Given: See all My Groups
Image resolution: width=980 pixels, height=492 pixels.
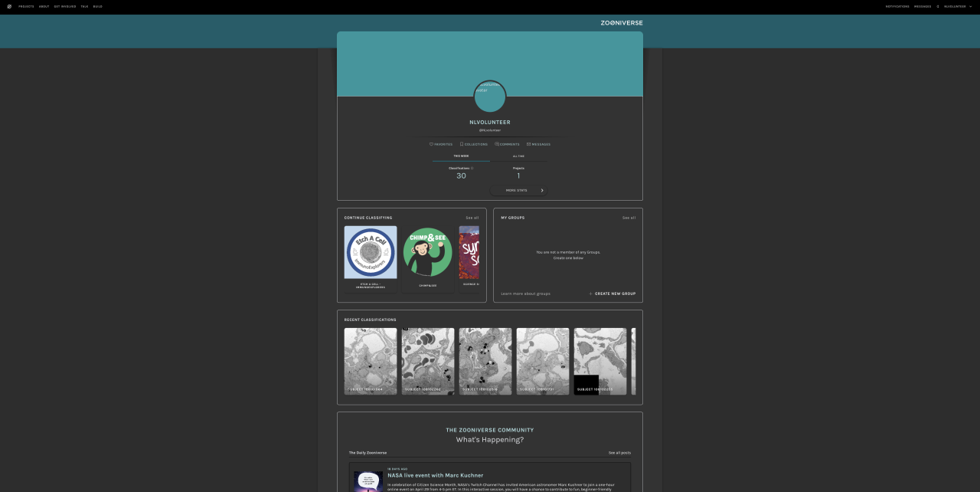Looking at the screenshot, I should coord(629,218).
